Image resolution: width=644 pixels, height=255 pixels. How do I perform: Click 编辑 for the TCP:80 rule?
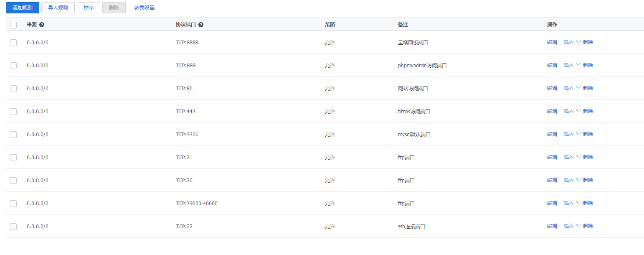552,88
